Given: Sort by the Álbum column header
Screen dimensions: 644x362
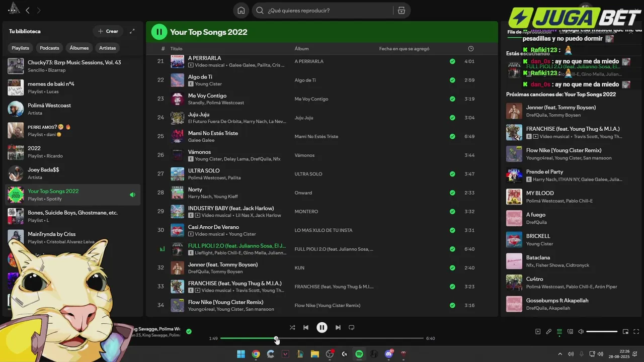Looking at the screenshot, I should coord(302,49).
